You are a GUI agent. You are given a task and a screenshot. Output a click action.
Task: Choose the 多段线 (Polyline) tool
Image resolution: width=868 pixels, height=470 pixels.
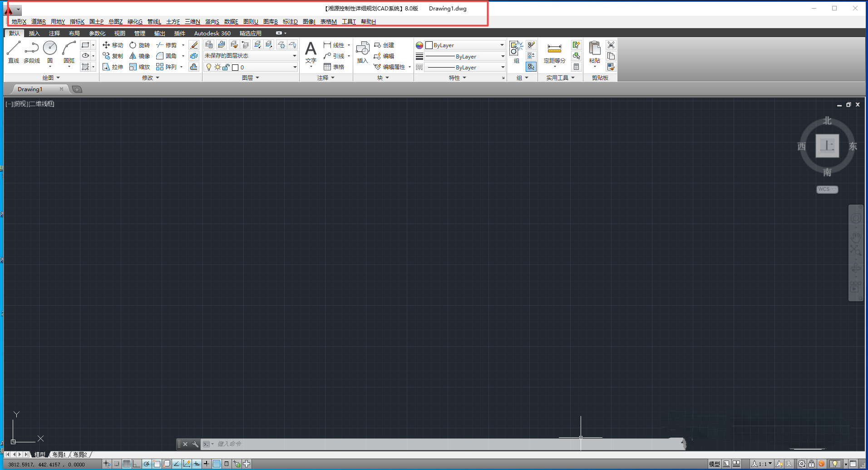[32, 48]
